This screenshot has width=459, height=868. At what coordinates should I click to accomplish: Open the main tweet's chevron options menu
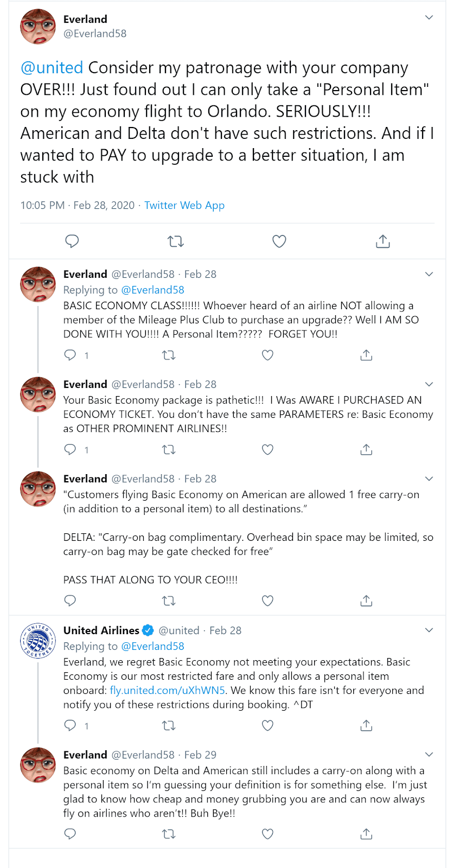(x=429, y=17)
